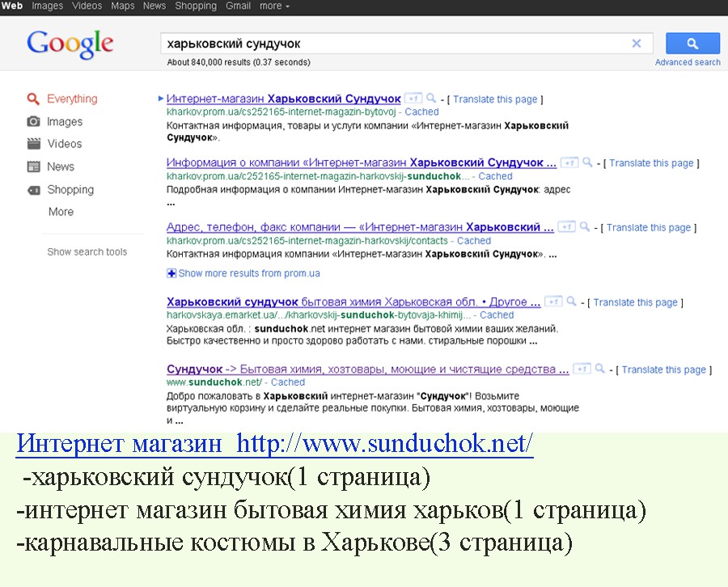Translate the Адрес, телефон result page
The width and height of the screenshot is (728, 587).
[649, 228]
